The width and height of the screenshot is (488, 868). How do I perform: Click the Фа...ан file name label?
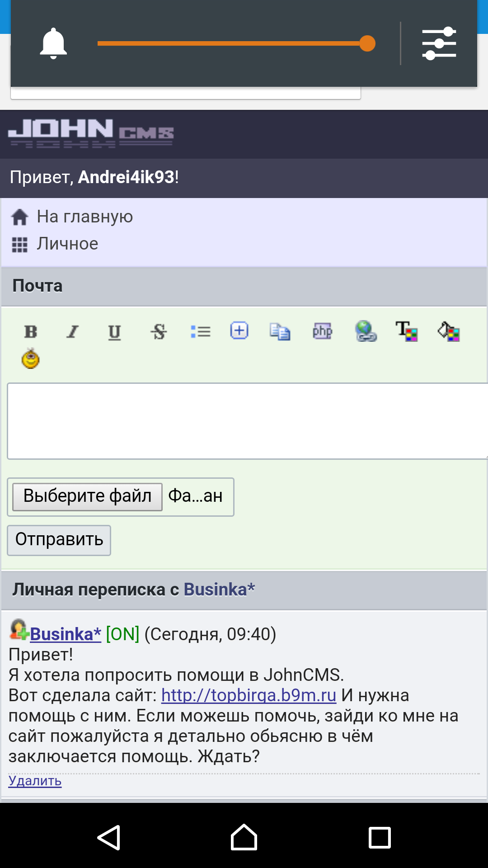click(x=195, y=496)
